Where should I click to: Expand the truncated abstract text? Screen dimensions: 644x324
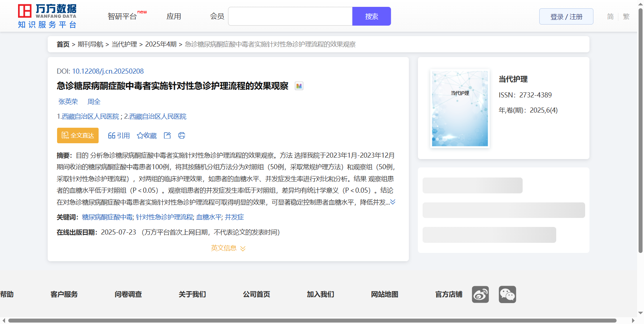pos(393,202)
